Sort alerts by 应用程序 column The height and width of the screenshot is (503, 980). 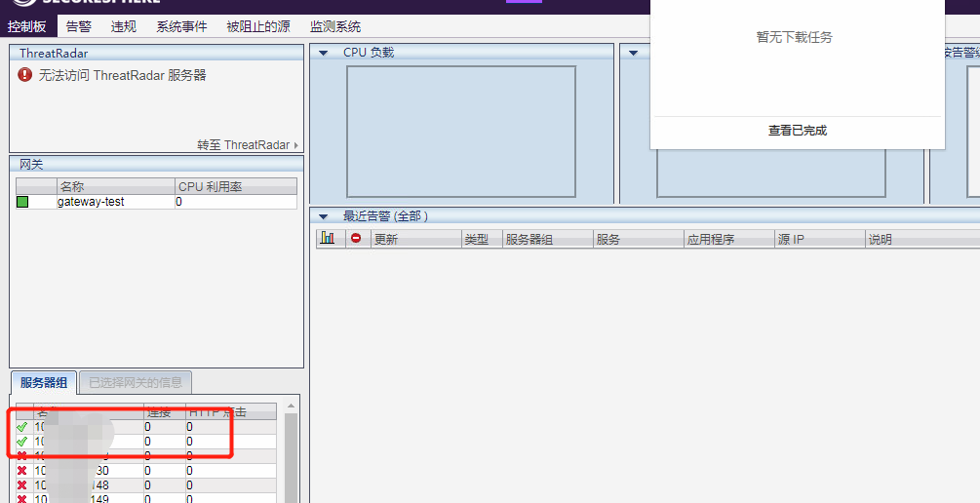click(728, 239)
